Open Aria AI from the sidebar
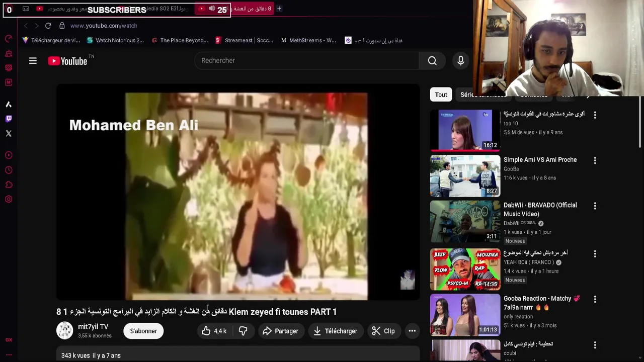The image size is (644, 362). coord(9,104)
